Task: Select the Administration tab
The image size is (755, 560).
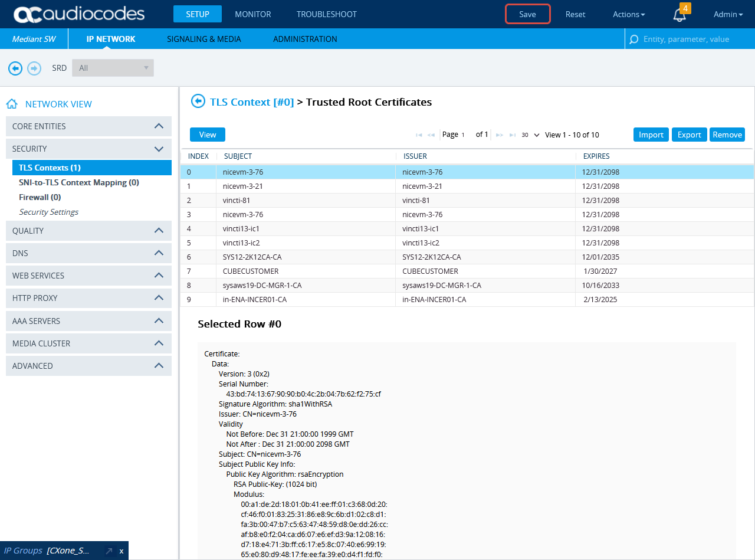Action: pyautogui.click(x=305, y=39)
